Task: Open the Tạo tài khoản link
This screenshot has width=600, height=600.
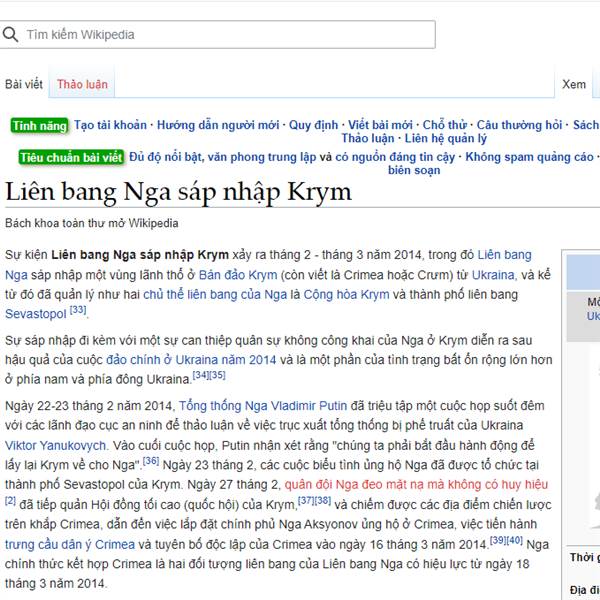Action: click(110, 125)
